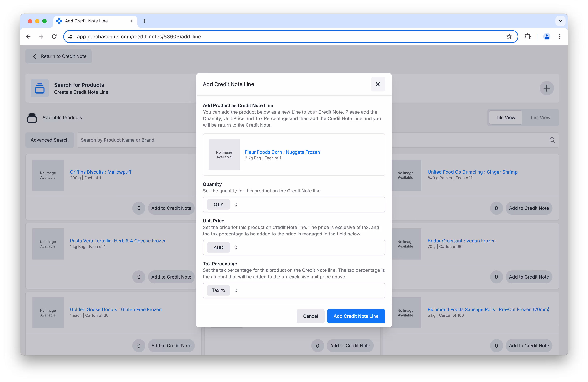Open the Chrome profile avatar
The width and height of the screenshot is (588, 382).
[x=546, y=37]
